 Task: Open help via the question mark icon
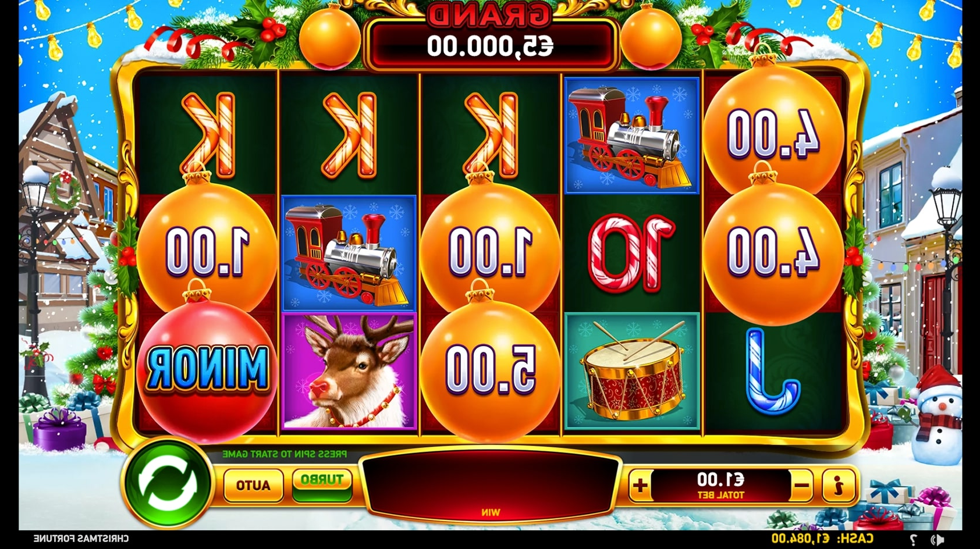point(914,539)
